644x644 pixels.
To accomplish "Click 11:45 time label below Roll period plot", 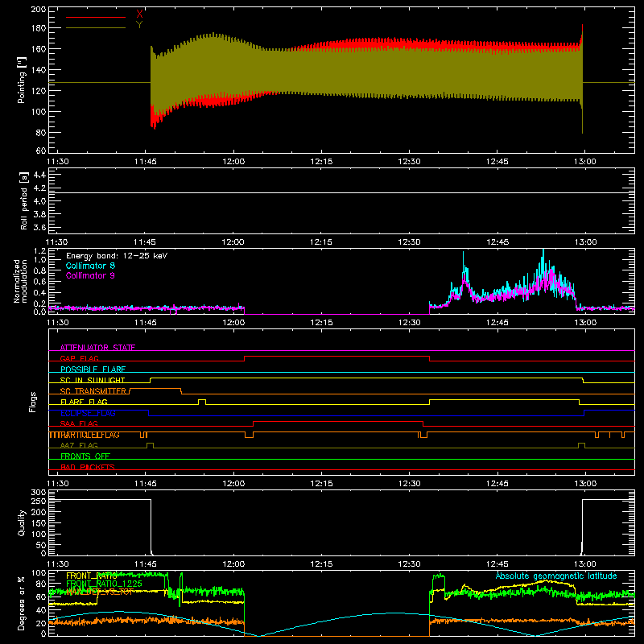I will coord(145,242).
